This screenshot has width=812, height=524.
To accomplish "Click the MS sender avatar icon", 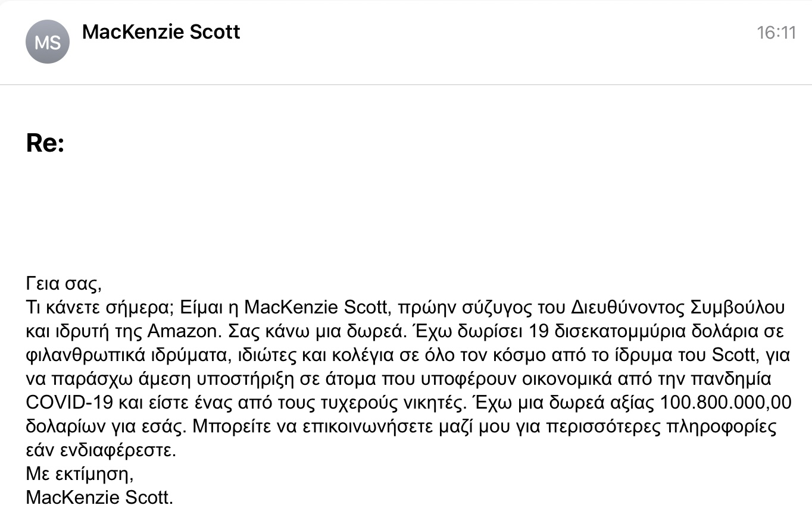I will click(48, 42).
